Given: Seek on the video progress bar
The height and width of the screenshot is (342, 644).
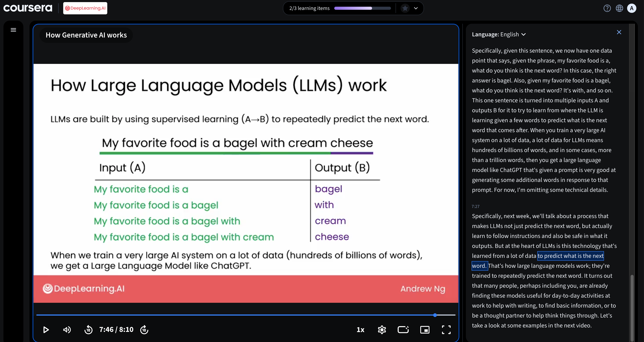Looking at the screenshot, I should (246, 315).
